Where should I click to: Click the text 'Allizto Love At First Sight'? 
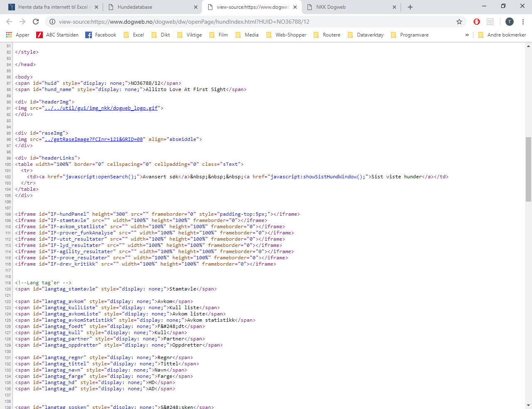click(186, 89)
